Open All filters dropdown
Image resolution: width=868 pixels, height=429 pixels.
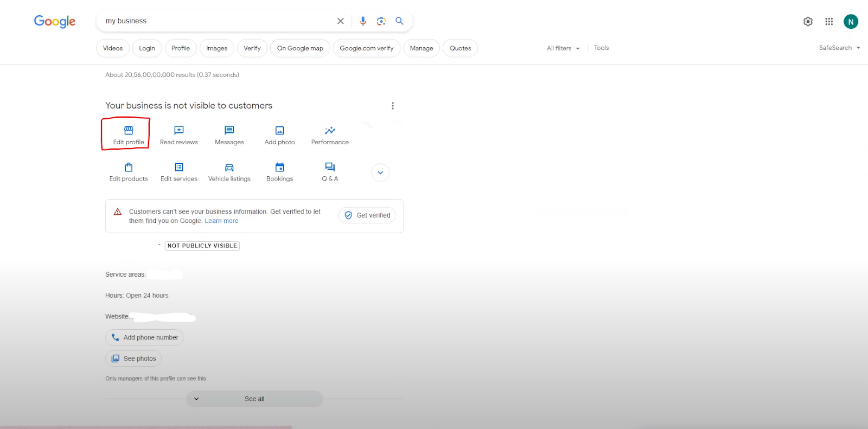pyautogui.click(x=563, y=48)
